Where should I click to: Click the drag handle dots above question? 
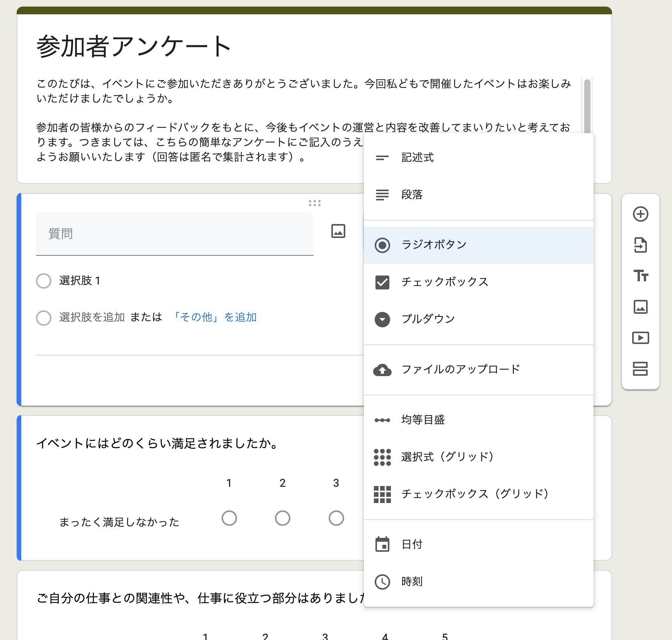click(314, 203)
